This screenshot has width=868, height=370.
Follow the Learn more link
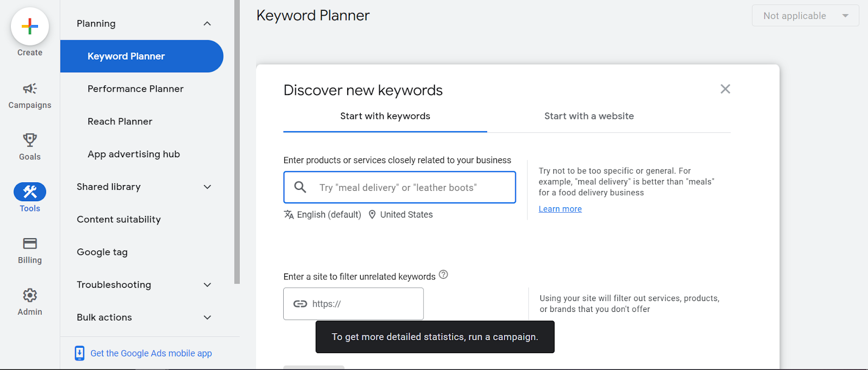pos(560,209)
